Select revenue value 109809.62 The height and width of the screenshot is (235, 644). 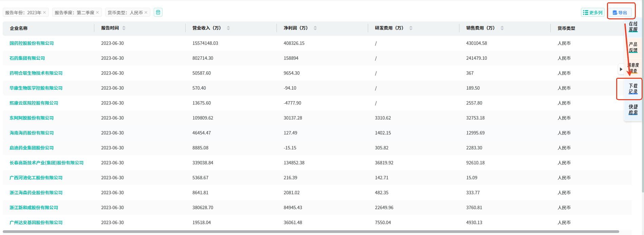coord(203,118)
